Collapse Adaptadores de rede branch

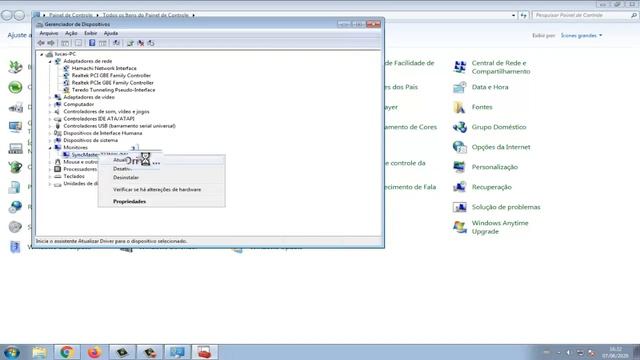point(50,61)
